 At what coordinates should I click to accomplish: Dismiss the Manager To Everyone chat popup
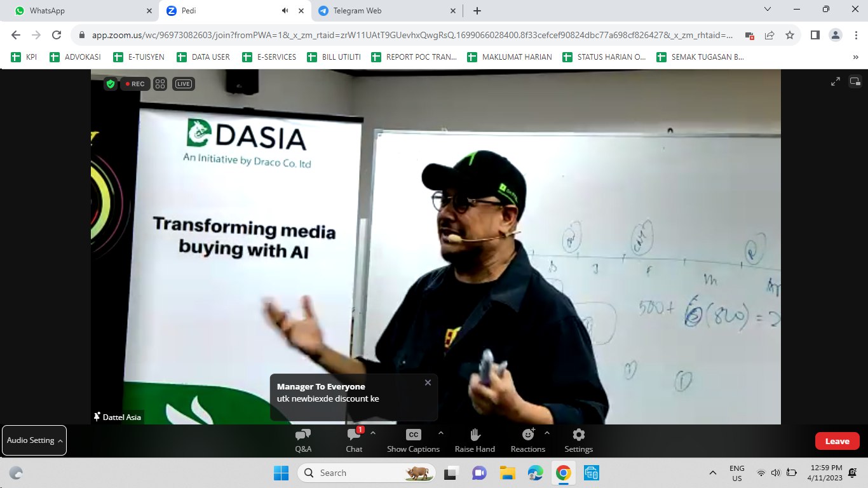[x=428, y=383]
